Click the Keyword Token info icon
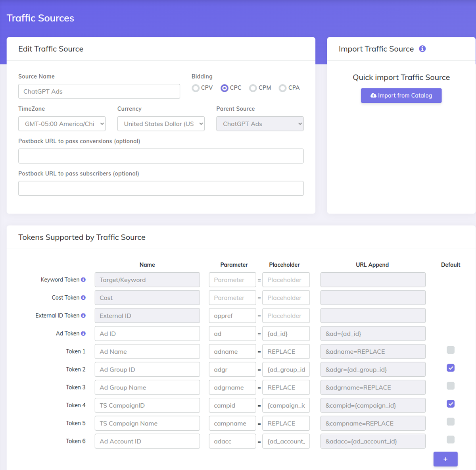 [x=83, y=280]
